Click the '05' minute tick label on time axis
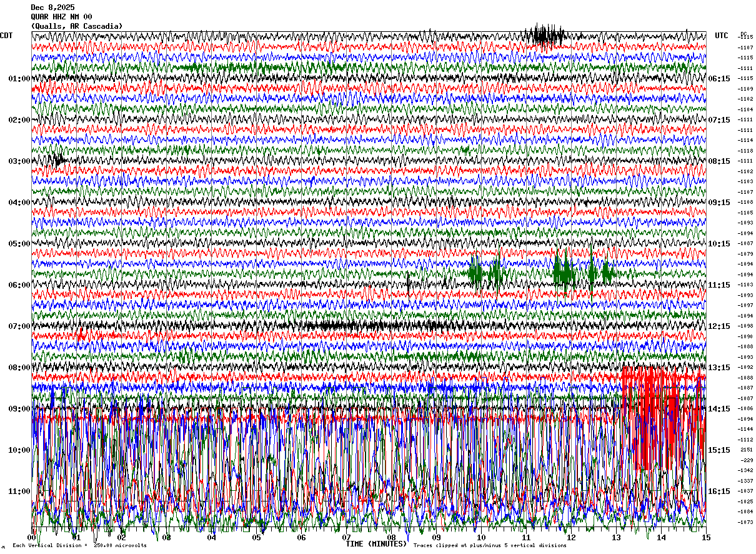The width and height of the screenshot is (756, 554). pyautogui.click(x=257, y=538)
